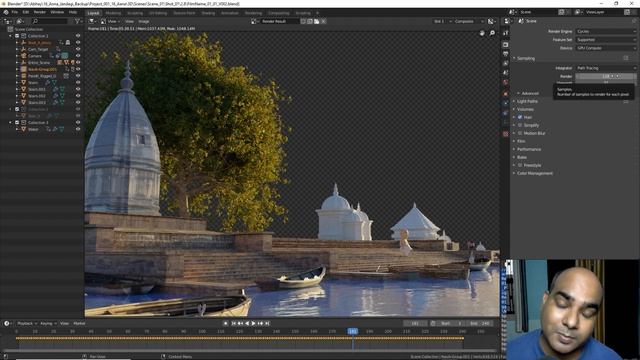
Task: Uncheck the Collection 1 checkbox
Action: pos(17,36)
